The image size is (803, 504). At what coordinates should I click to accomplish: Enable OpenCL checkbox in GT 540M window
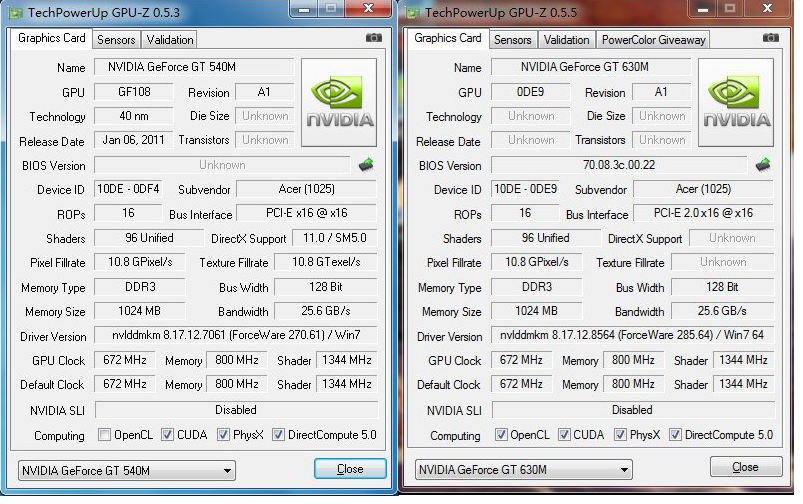[x=104, y=435]
